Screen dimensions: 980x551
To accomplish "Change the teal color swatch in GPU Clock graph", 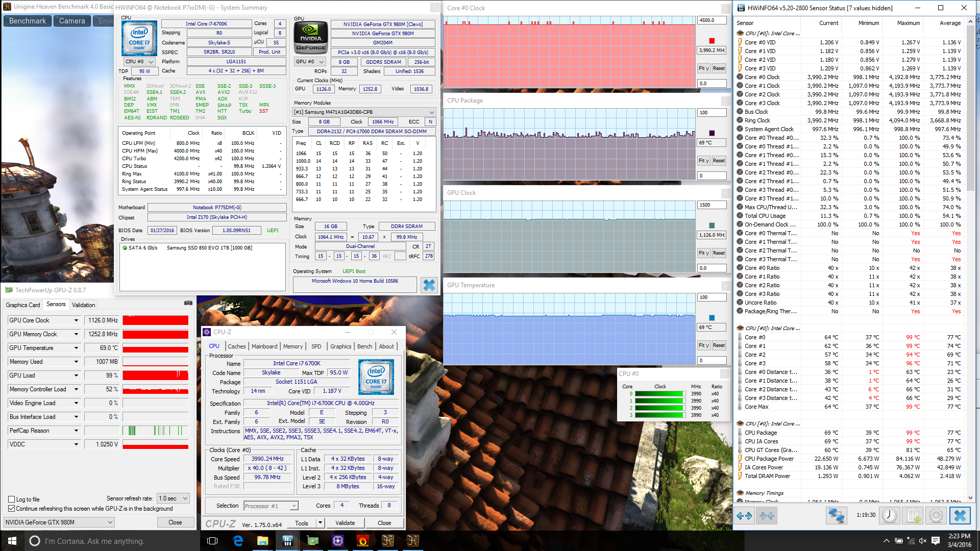I will [x=712, y=226].
